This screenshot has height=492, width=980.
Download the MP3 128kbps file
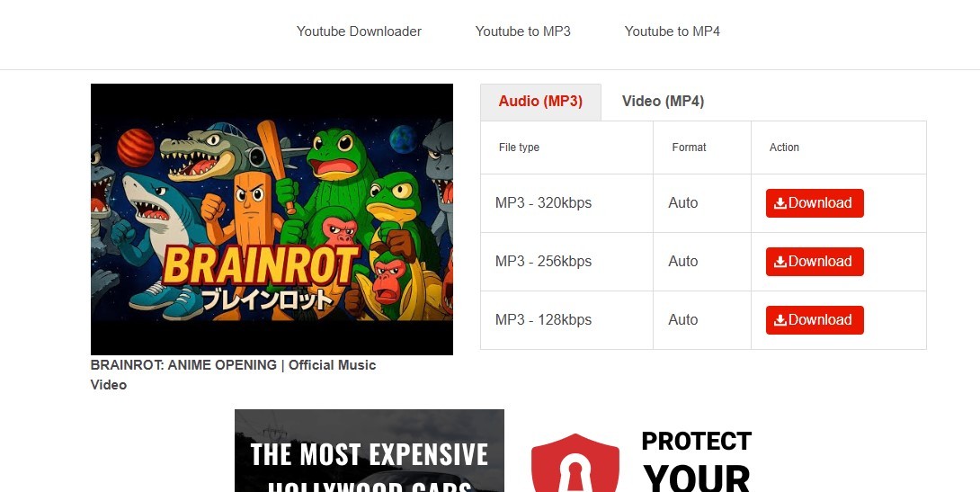pos(815,320)
